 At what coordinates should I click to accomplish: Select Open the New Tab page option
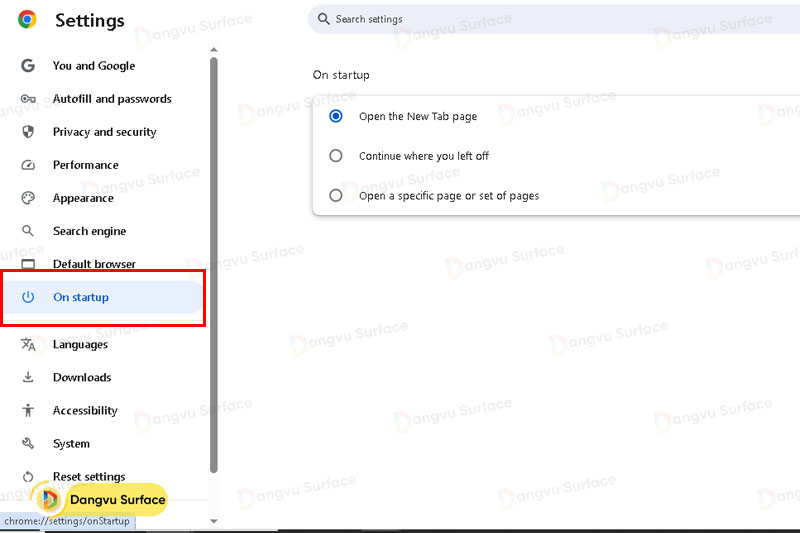[x=336, y=117]
